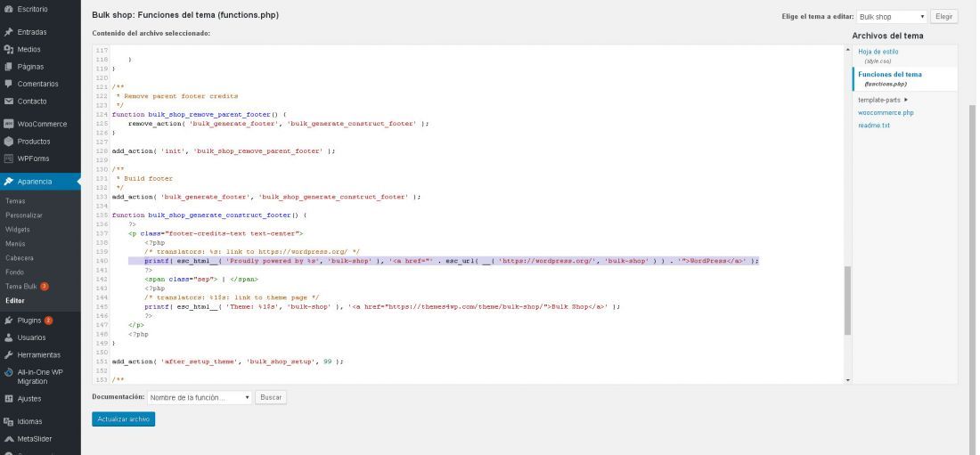Click the All-in-One WP Migration icon

coord(8,372)
